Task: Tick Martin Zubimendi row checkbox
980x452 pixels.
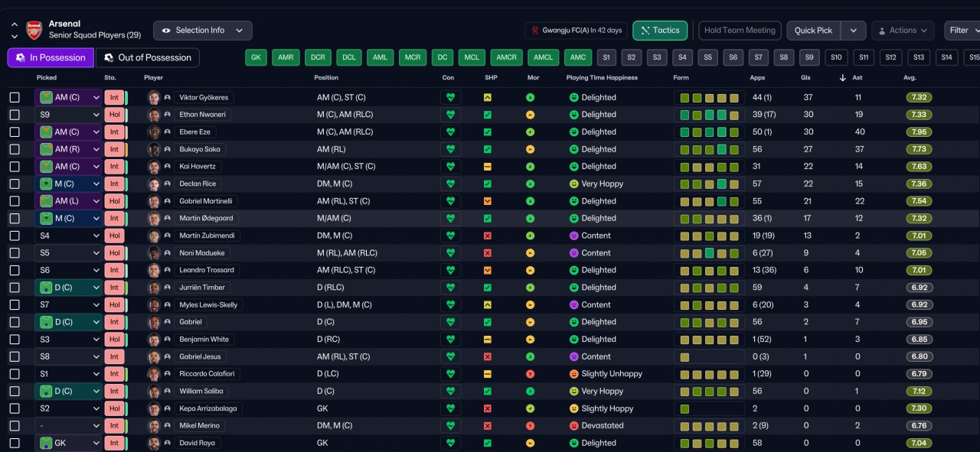Action: pos(15,236)
